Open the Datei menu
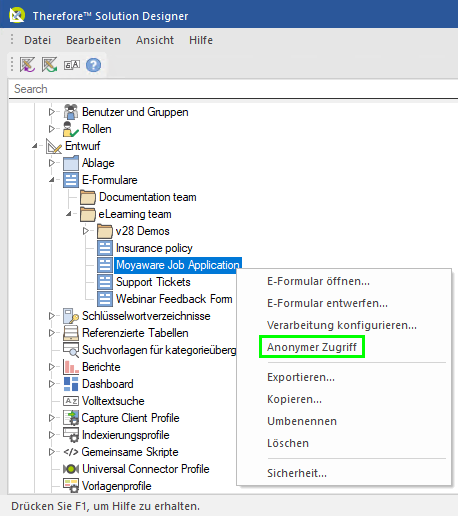 coord(37,40)
